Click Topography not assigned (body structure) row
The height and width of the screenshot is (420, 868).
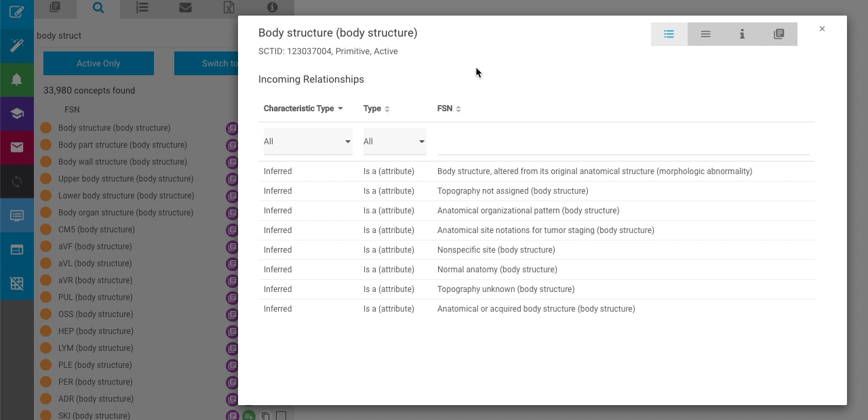(x=536, y=191)
